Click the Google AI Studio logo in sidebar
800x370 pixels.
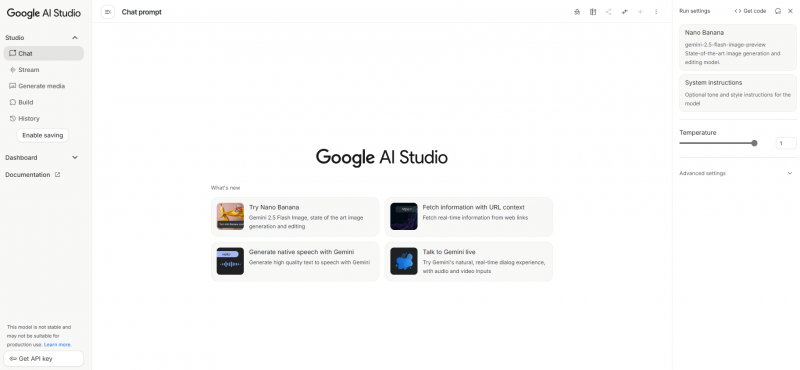[x=44, y=13]
